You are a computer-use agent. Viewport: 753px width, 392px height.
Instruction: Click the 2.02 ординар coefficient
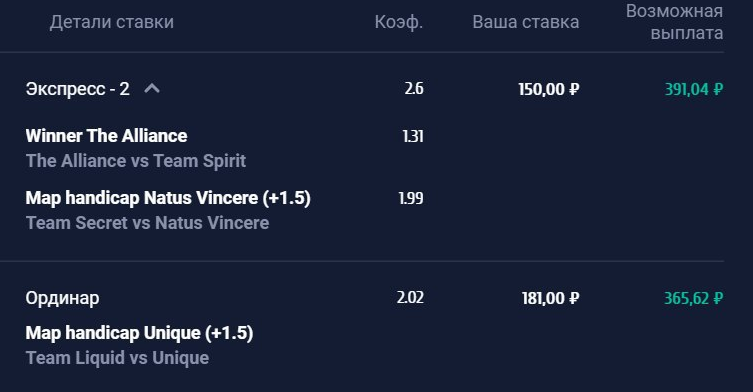[410, 297]
